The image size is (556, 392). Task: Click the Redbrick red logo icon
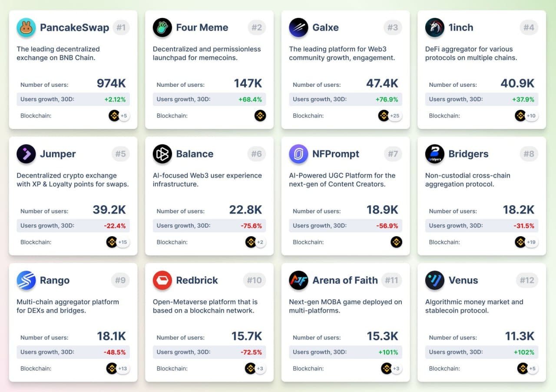pos(162,280)
